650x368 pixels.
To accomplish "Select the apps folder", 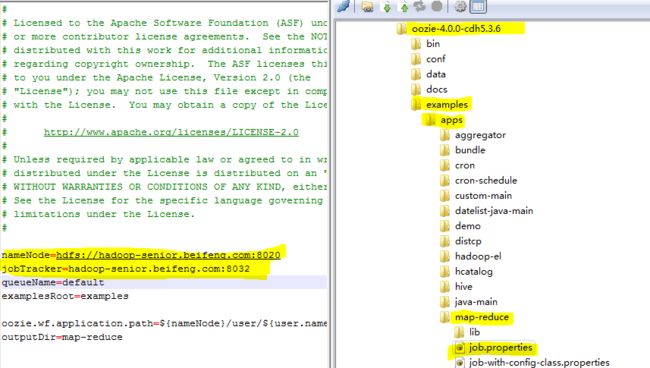I will click(x=451, y=120).
